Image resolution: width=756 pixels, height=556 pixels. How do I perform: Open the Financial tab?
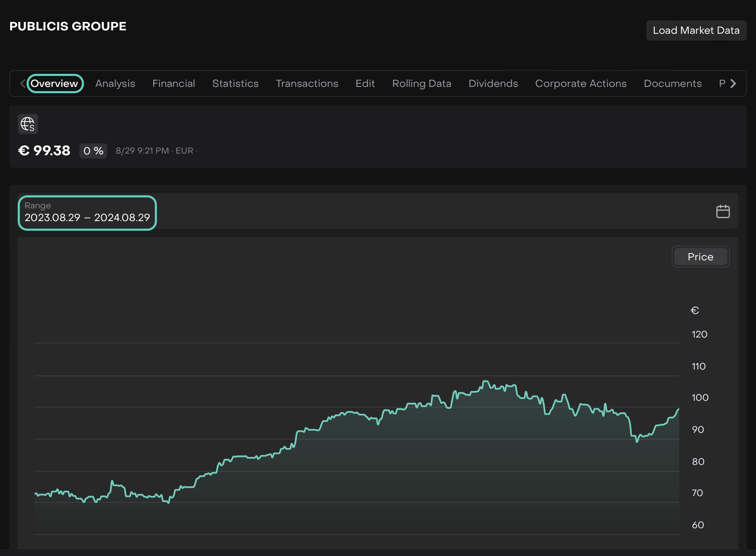tap(173, 84)
